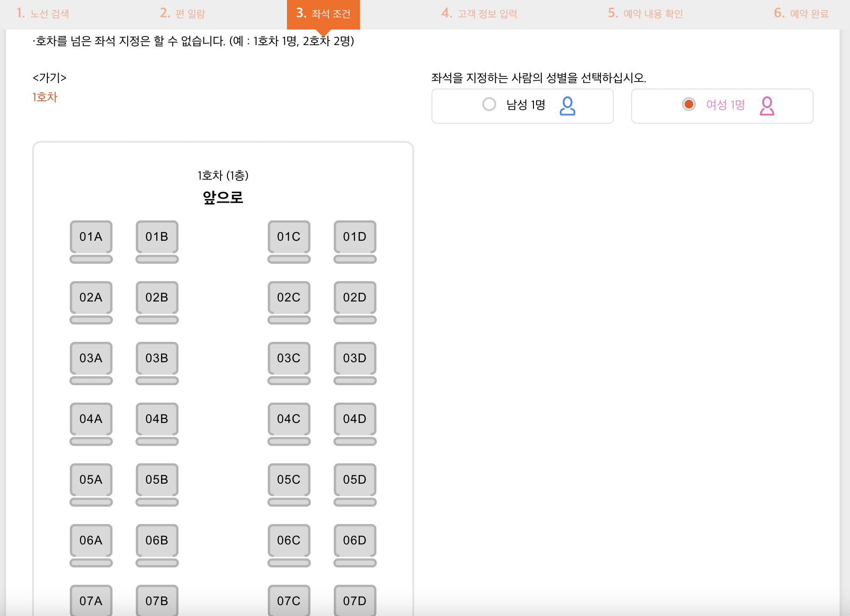Select seat 01A icon
Image resolution: width=850 pixels, height=616 pixels.
coord(91,237)
